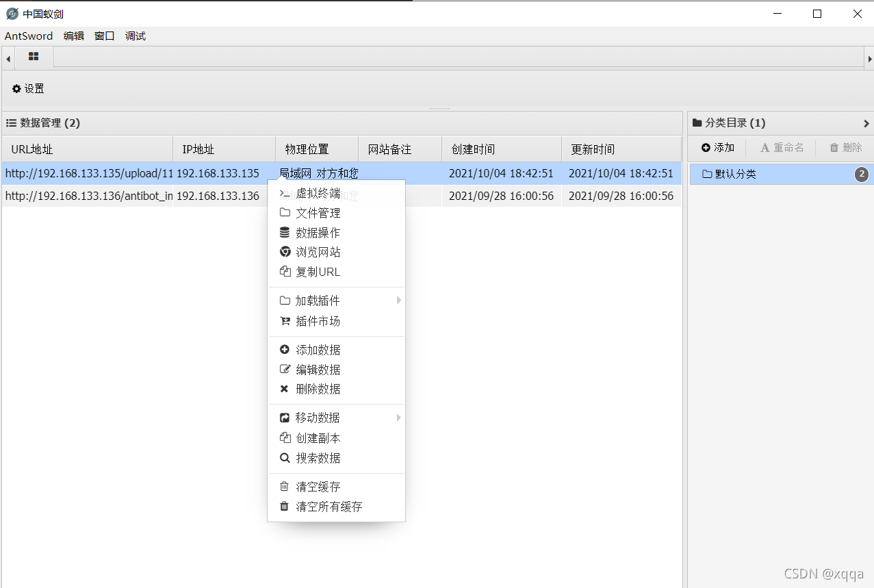Image resolution: width=874 pixels, height=588 pixels.
Task: Click the terminal prompt icon beside 虚拟终端
Action: click(285, 194)
